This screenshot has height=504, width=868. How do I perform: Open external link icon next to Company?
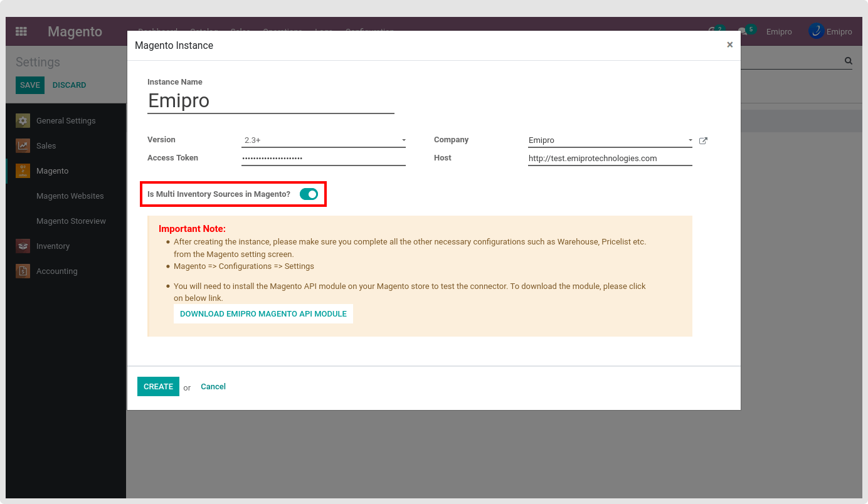tap(703, 140)
